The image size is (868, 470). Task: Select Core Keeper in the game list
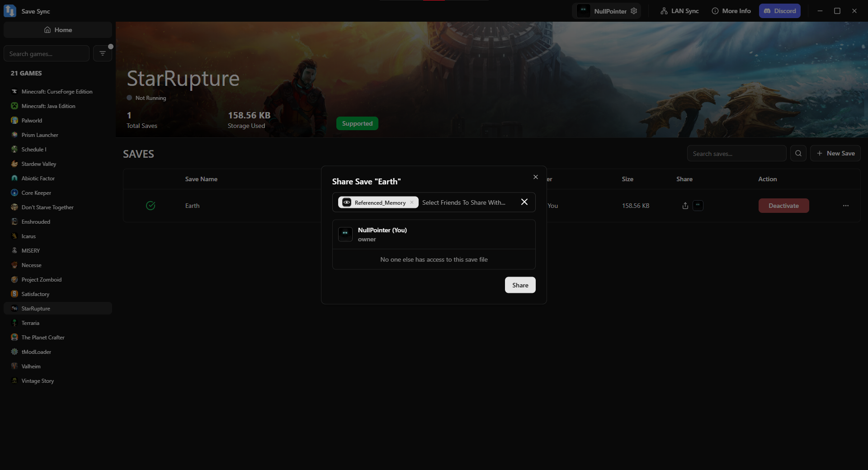[58, 193]
